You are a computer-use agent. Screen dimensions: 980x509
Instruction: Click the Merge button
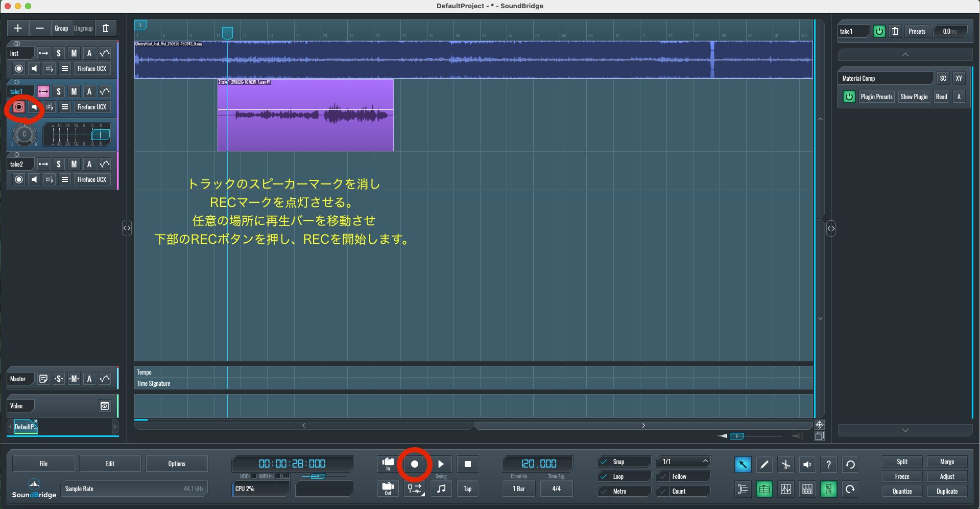point(947,461)
